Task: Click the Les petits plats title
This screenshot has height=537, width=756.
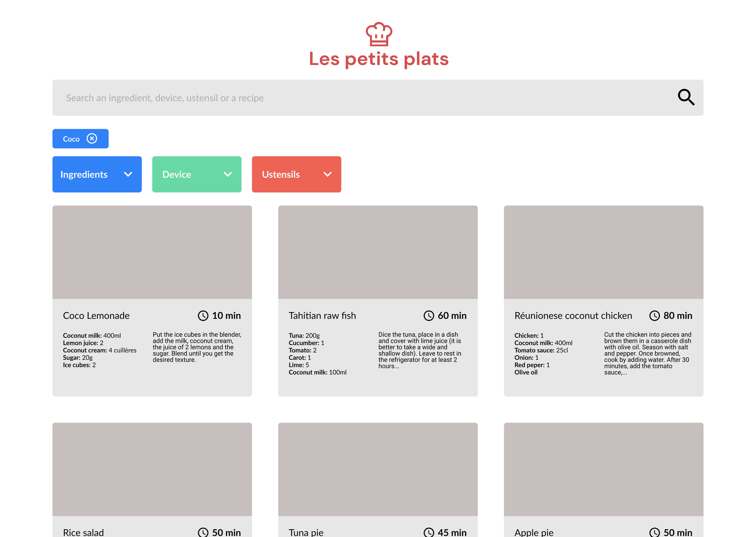Action: pos(379,59)
